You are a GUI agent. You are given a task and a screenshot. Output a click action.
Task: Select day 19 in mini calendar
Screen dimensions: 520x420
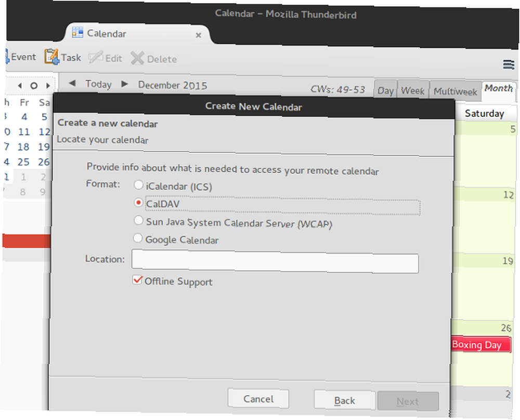pos(44,147)
